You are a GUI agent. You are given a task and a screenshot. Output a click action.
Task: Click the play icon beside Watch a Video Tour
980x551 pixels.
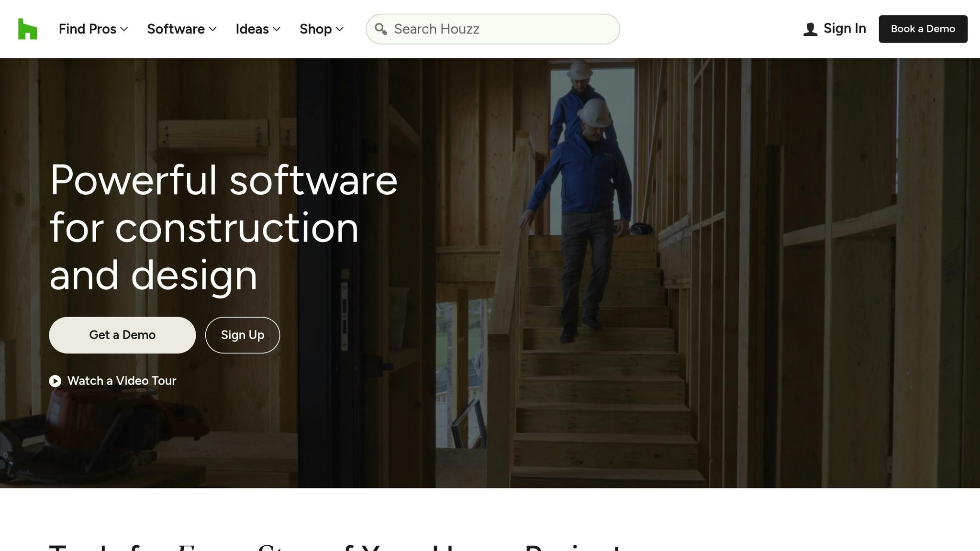(x=56, y=381)
